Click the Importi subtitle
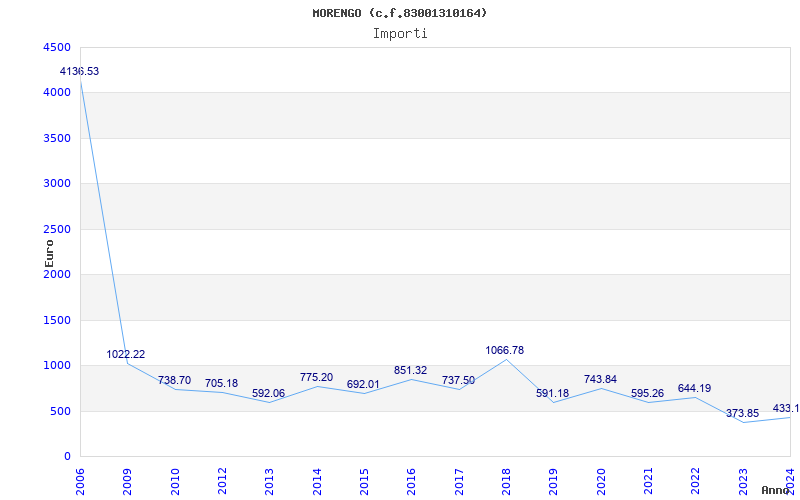Screen dimensions: 800x500 tap(400, 34)
